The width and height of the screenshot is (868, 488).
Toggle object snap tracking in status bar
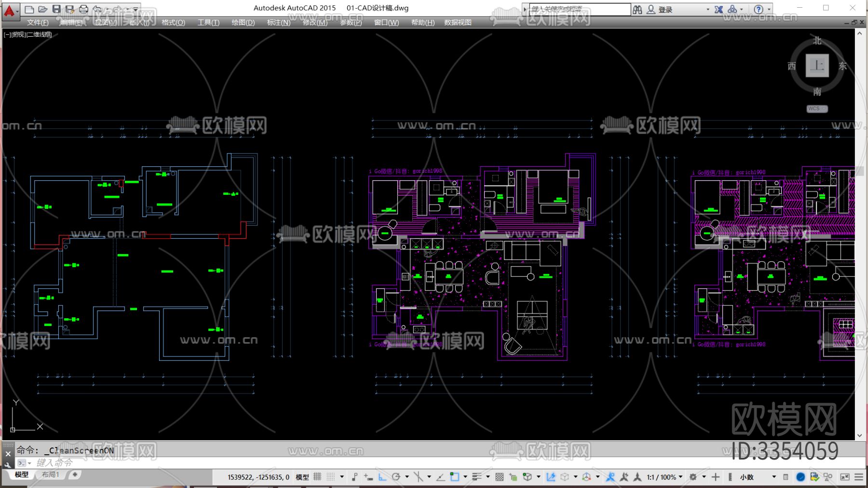click(440, 477)
